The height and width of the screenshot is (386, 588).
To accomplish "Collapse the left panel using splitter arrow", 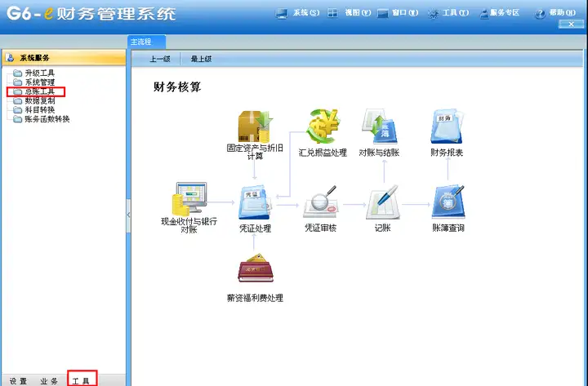I will tap(129, 215).
